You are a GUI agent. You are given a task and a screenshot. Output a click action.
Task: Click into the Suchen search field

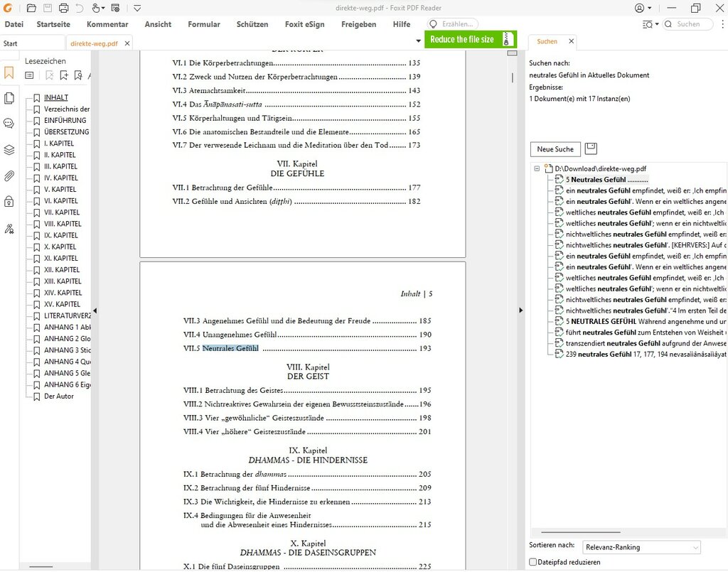[x=687, y=24]
